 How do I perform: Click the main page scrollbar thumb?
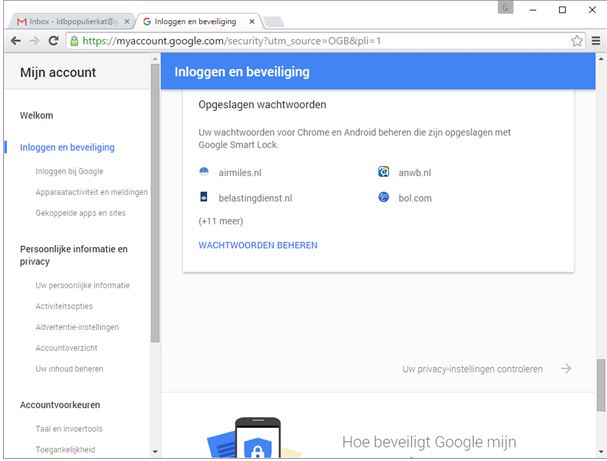point(601,385)
